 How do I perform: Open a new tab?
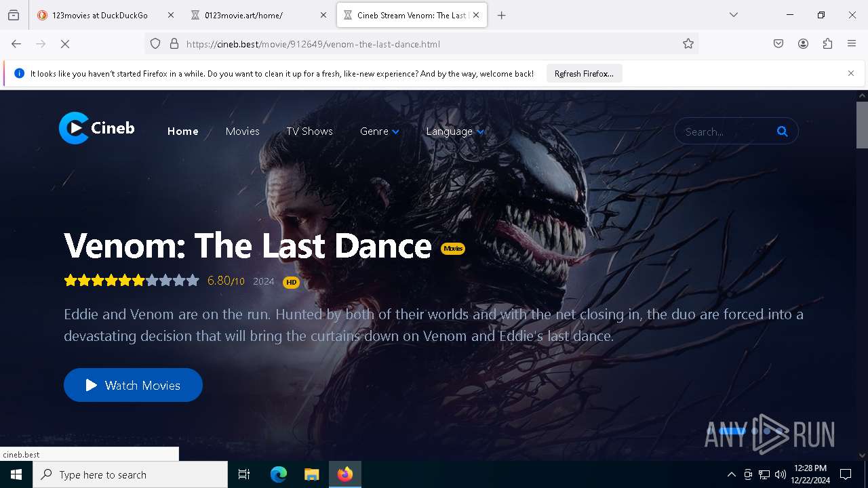(502, 15)
